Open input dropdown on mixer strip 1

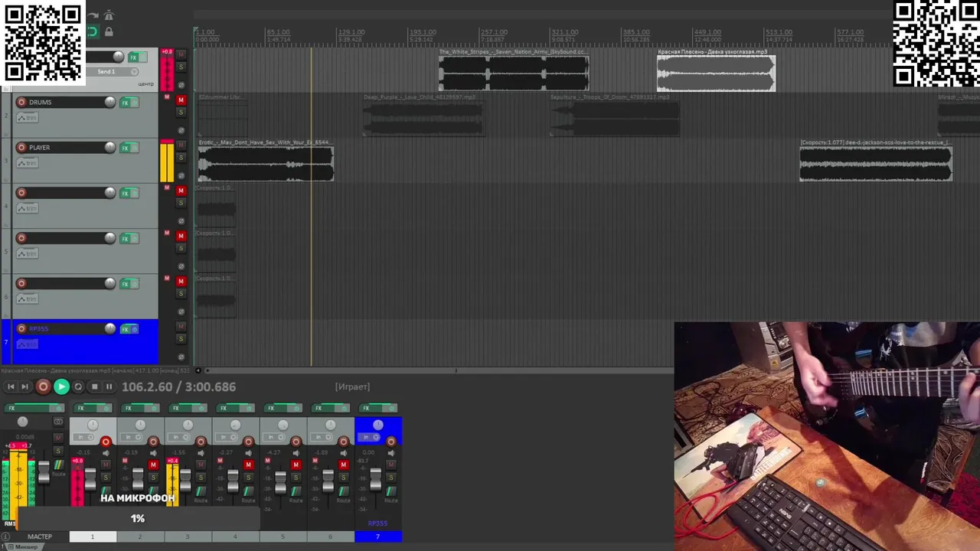[83, 437]
